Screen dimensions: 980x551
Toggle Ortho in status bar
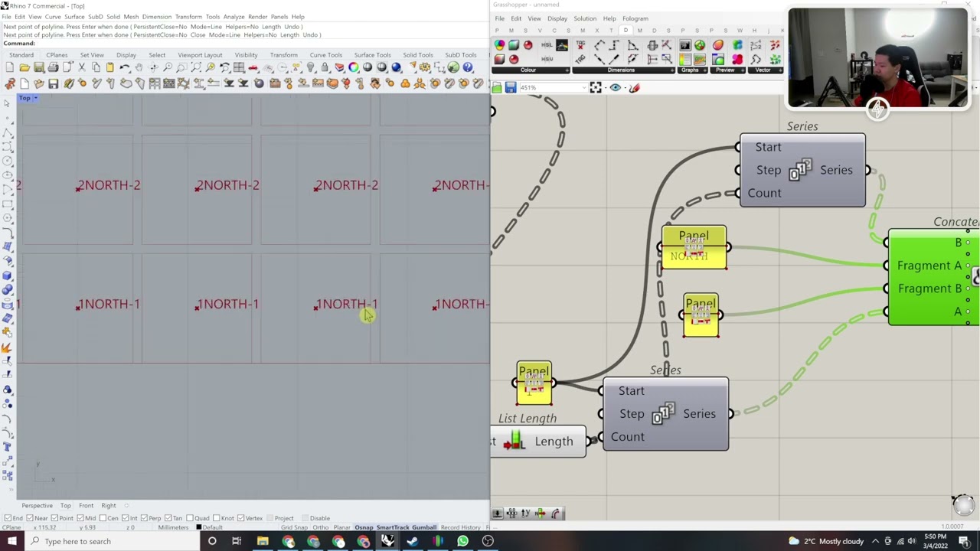point(320,527)
